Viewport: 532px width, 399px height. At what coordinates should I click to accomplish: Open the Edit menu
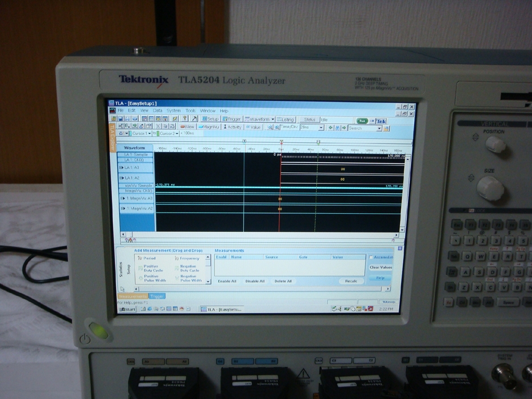coord(131,111)
